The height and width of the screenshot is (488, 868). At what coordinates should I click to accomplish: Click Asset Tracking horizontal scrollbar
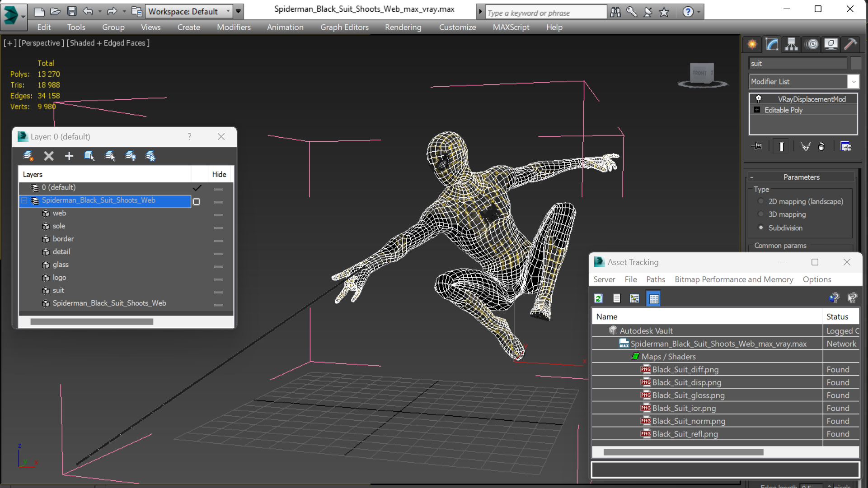tap(683, 452)
